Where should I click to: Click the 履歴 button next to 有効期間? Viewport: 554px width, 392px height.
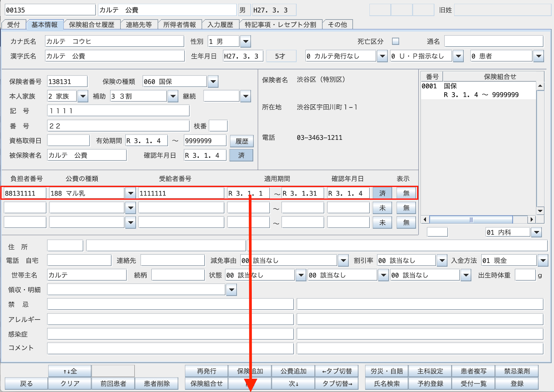click(242, 141)
